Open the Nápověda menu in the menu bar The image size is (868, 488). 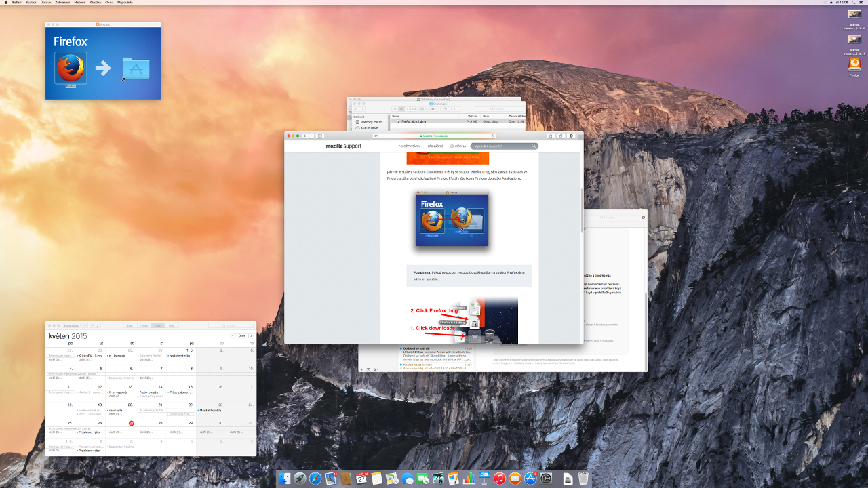(125, 3)
